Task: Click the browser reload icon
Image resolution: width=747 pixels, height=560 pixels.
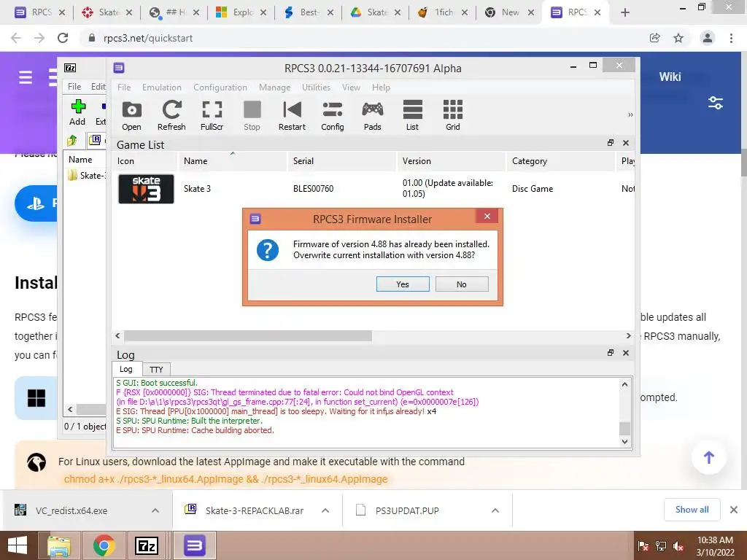Action: 63,38
